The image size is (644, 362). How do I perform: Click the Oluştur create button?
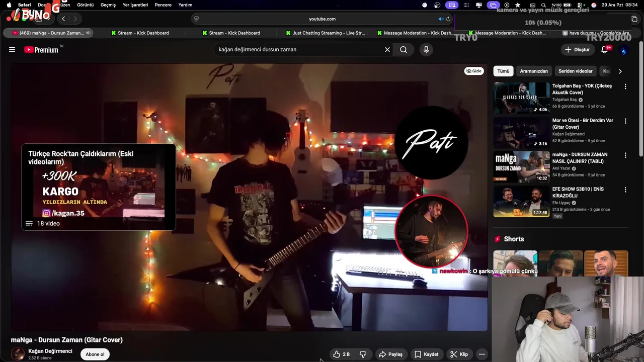pyautogui.click(x=577, y=50)
